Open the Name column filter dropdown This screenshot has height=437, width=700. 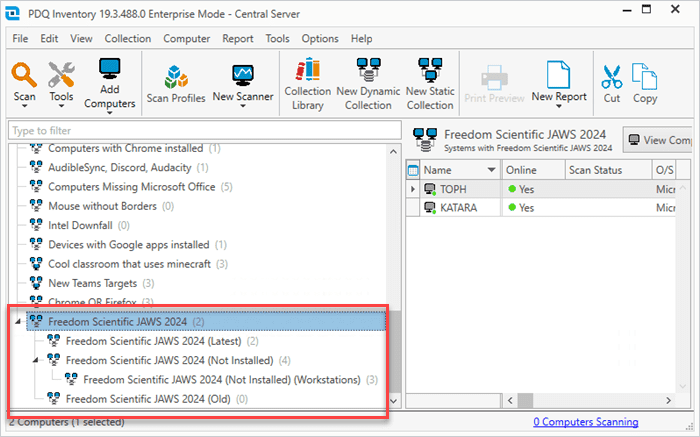(x=491, y=170)
